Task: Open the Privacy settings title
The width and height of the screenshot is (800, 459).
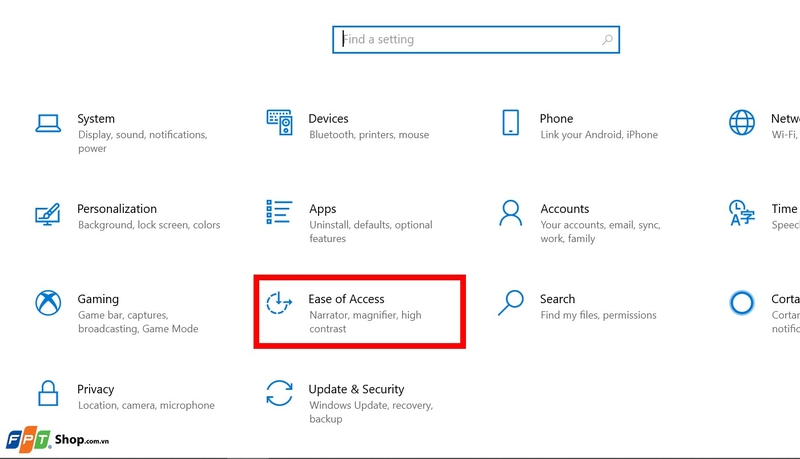Action: point(95,390)
